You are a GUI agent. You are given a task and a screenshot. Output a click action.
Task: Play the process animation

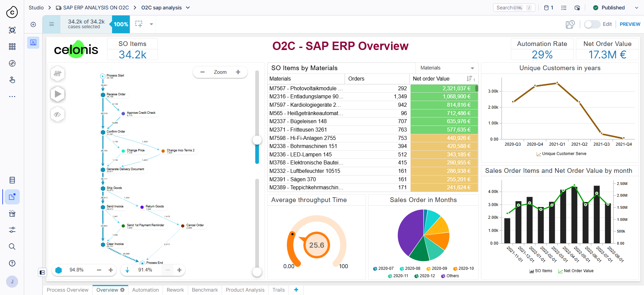(58, 94)
